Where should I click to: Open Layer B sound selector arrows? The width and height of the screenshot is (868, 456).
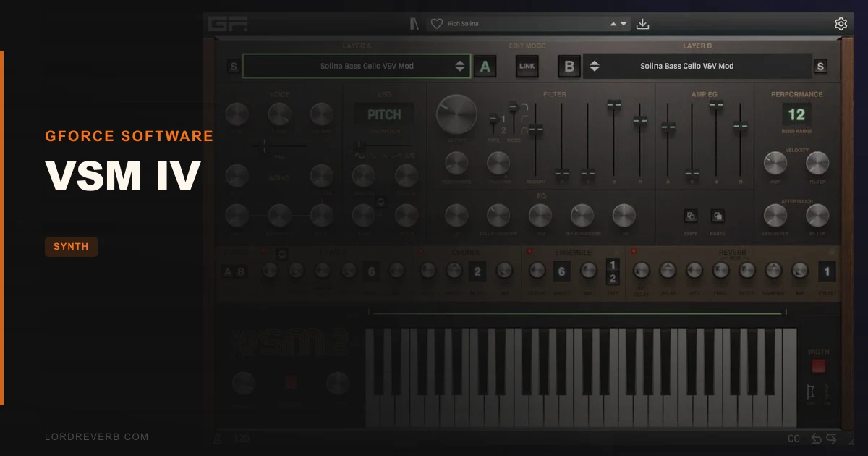tap(595, 66)
